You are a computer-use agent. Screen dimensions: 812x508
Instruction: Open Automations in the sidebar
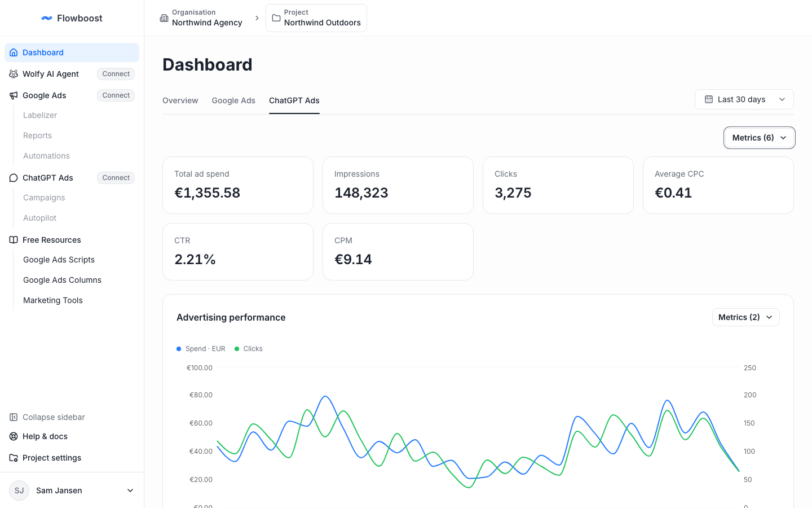tap(46, 156)
